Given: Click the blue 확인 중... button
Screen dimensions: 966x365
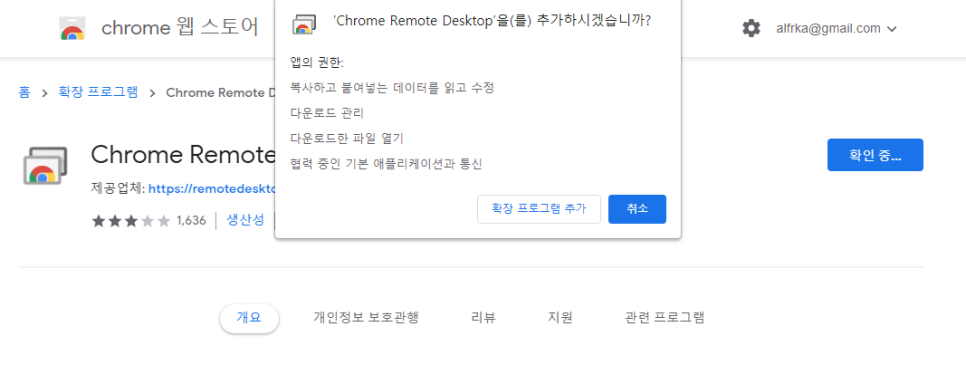Looking at the screenshot, I should [875, 155].
